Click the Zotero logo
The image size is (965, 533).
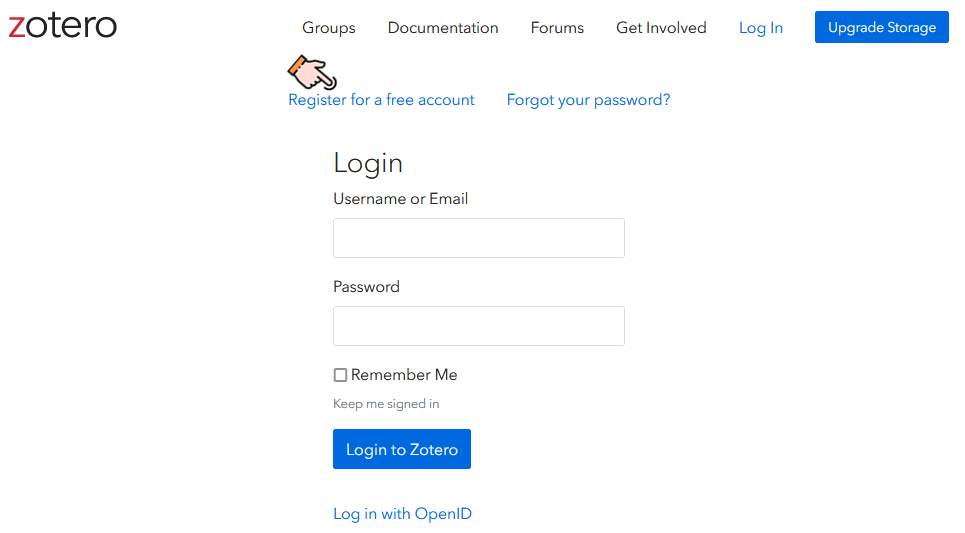click(x=62, y=26)
